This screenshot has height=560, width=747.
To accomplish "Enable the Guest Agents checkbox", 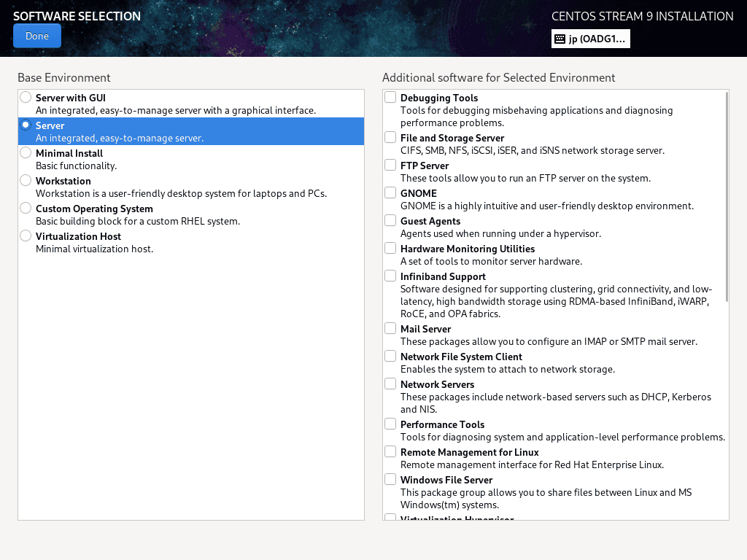I will tap(390, 220).
